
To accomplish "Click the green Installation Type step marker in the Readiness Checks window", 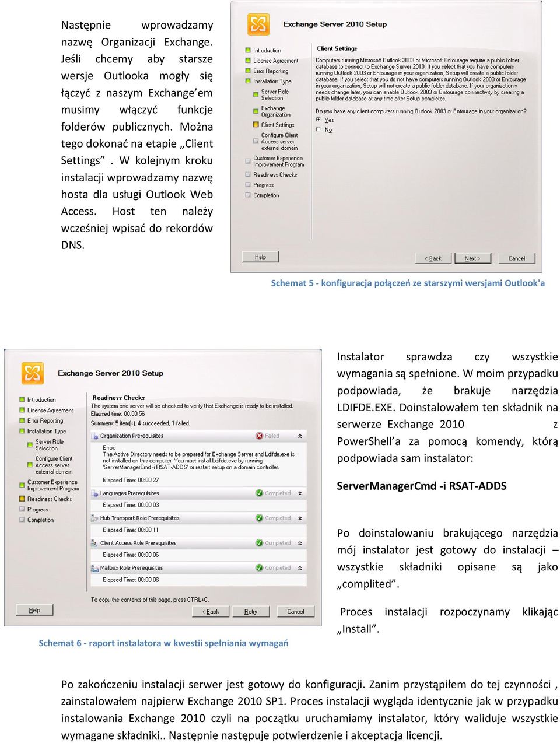I will point(22,432).
